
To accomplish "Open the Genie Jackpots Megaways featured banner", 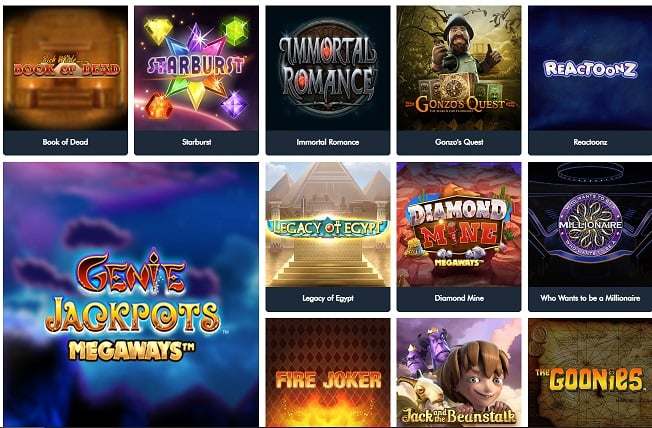I will [x=131, y=294].
